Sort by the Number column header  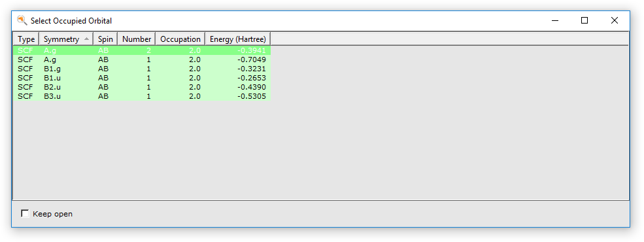137,39
